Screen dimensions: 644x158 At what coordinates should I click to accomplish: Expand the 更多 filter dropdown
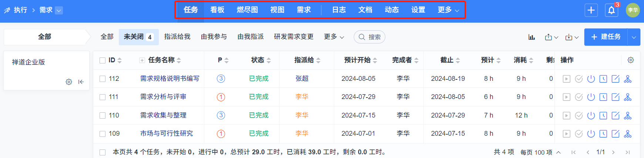pyautogui.click(x=334, y=37)
